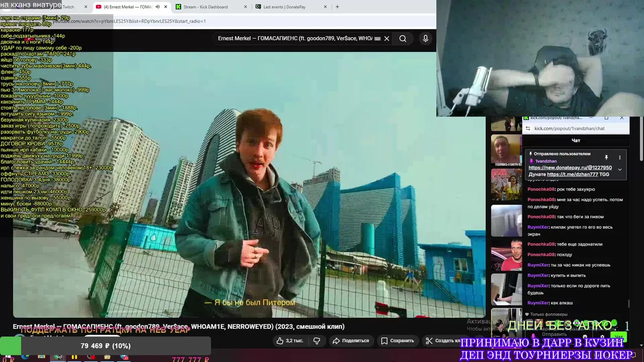Screen dimensions: 644x362
Task: Click donation goal progress bar 79 469 ₽
Action: point(106,346)
